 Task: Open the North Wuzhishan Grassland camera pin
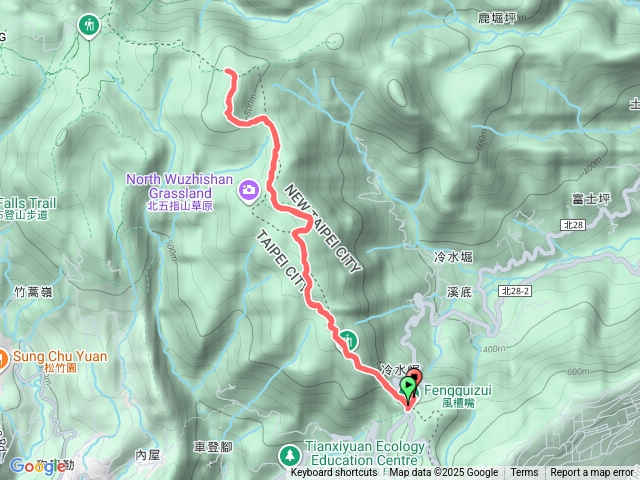pos(249,191)
